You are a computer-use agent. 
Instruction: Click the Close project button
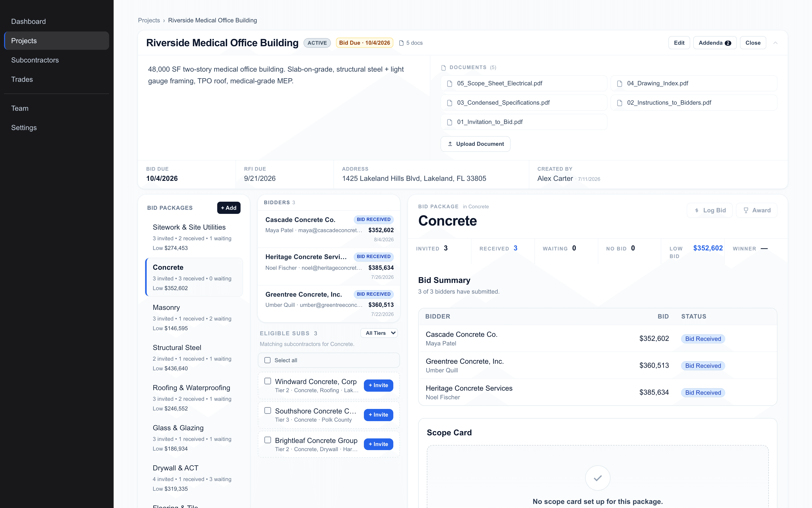click(x=753, y=43)
